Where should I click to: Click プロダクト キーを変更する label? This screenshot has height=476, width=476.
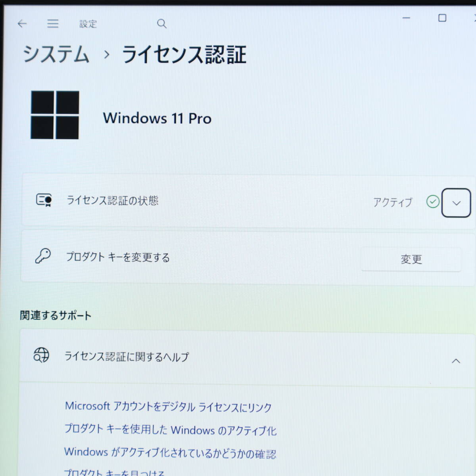(x=118, y=257)
